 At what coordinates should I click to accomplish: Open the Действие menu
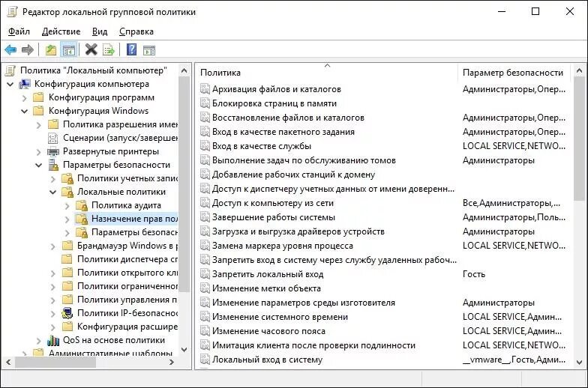coord(61,31)
